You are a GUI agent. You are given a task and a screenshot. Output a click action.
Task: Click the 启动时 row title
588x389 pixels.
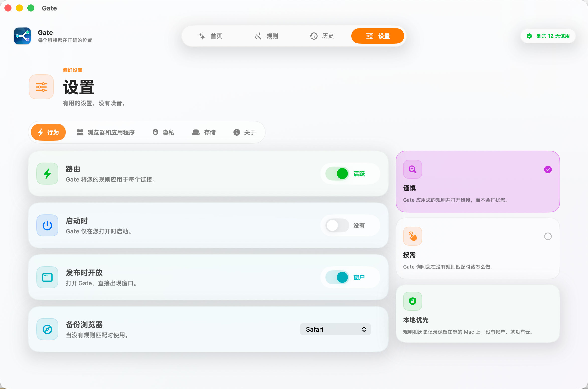77,221
